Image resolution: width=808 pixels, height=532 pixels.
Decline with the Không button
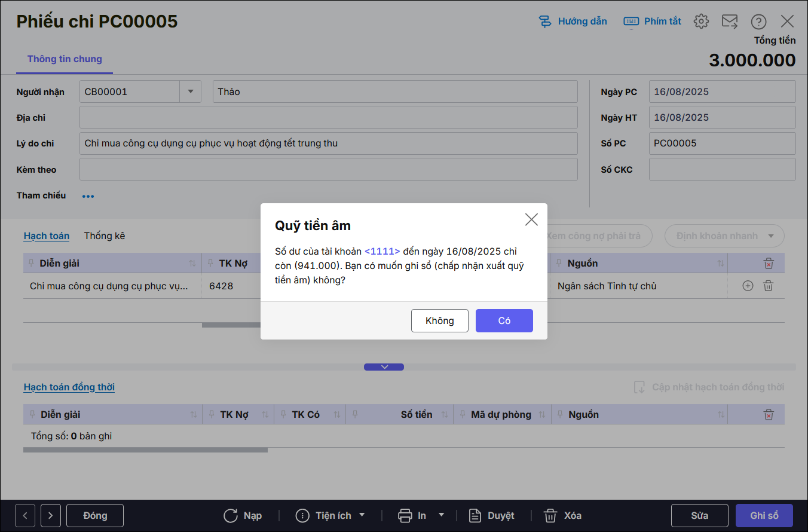tap(439, 320)
